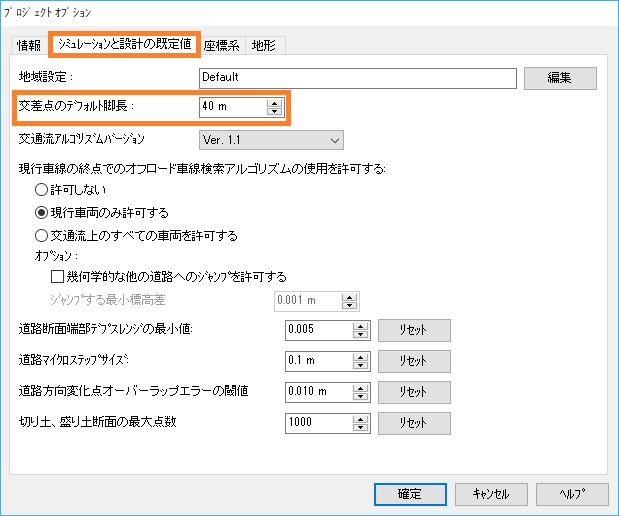Viewport: 619px width, 516px height.
Task: Increase the 交差点のデフォルト脚長 value with up arrow
Action: [x=274, y=103]
